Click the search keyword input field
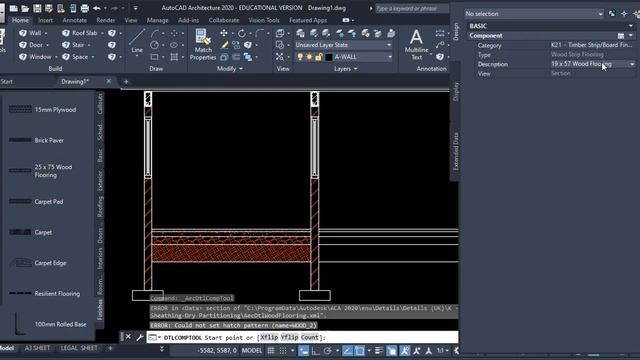 pyautogui.click(x=411, y=8)
